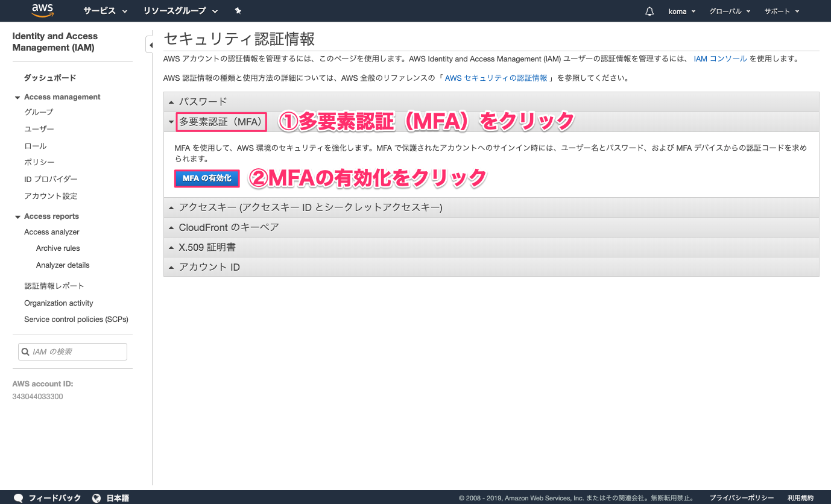Open the koma account dropdown
This screenshot has height=504, width=831.
coord(681,11)
